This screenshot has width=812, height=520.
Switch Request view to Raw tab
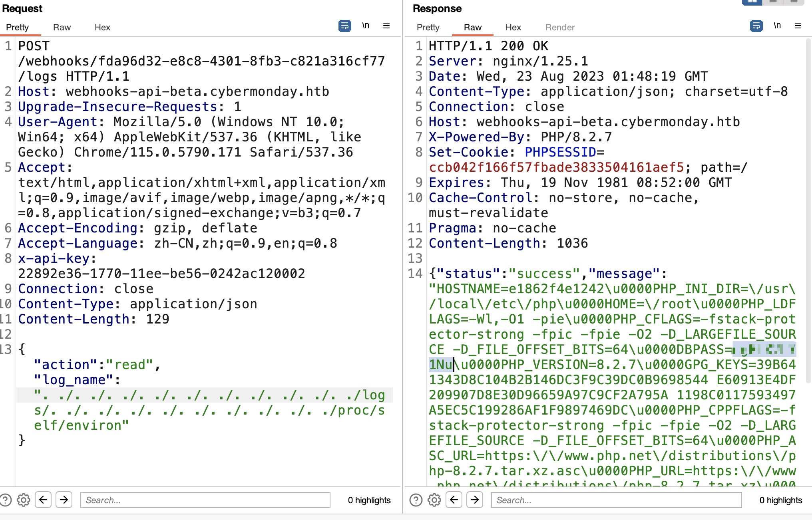tap(62, 27)
